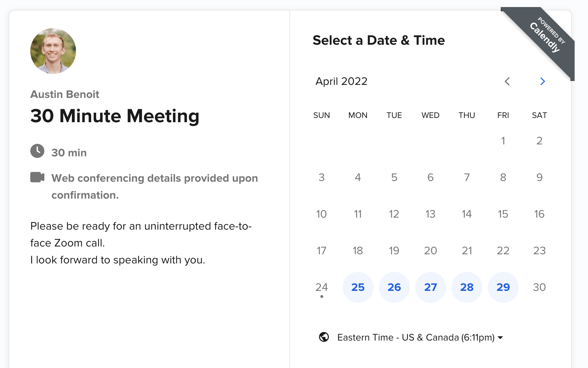Click Austin Benoit's profile photo
Screen dimensions: 588x368
tap(53, 51)
